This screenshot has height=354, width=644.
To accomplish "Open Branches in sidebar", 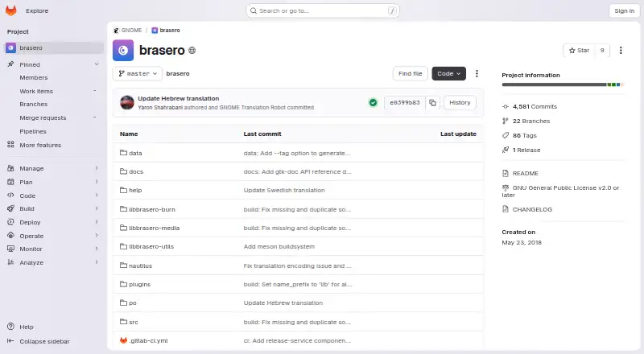I will click(x=54, y=105).
